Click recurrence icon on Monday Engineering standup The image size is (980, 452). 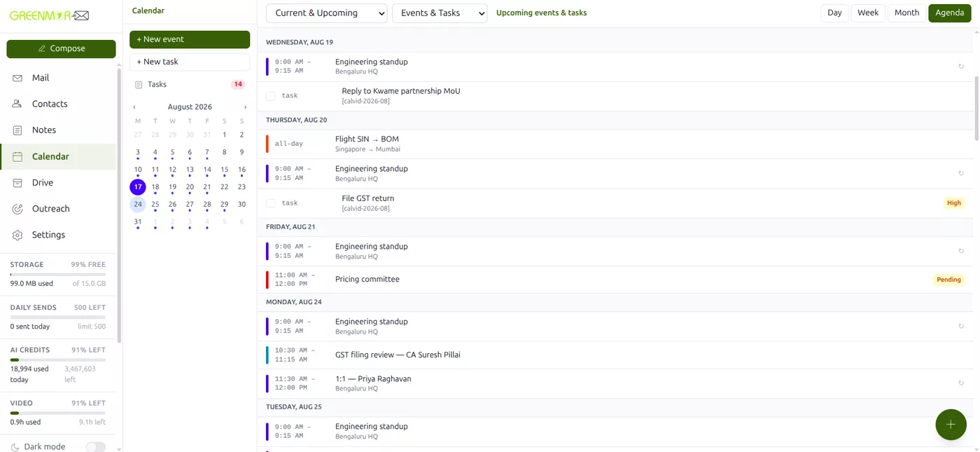pyautogui.click(x=961, y=326)
